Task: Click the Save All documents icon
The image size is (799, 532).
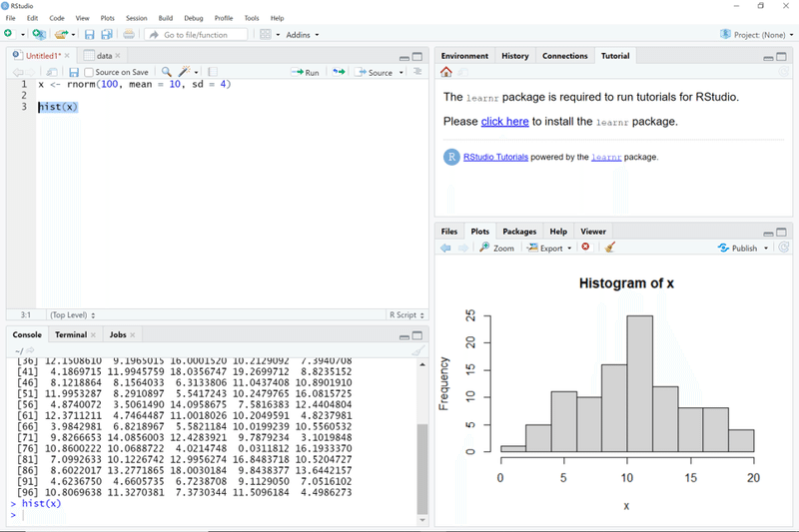Action: pos(107,34)
